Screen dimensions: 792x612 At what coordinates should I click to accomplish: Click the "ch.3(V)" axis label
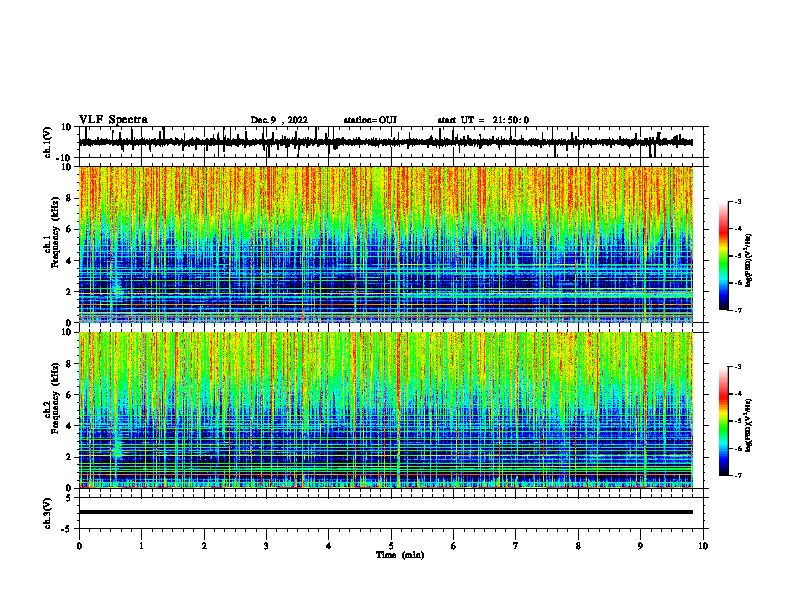pos(48,513)
